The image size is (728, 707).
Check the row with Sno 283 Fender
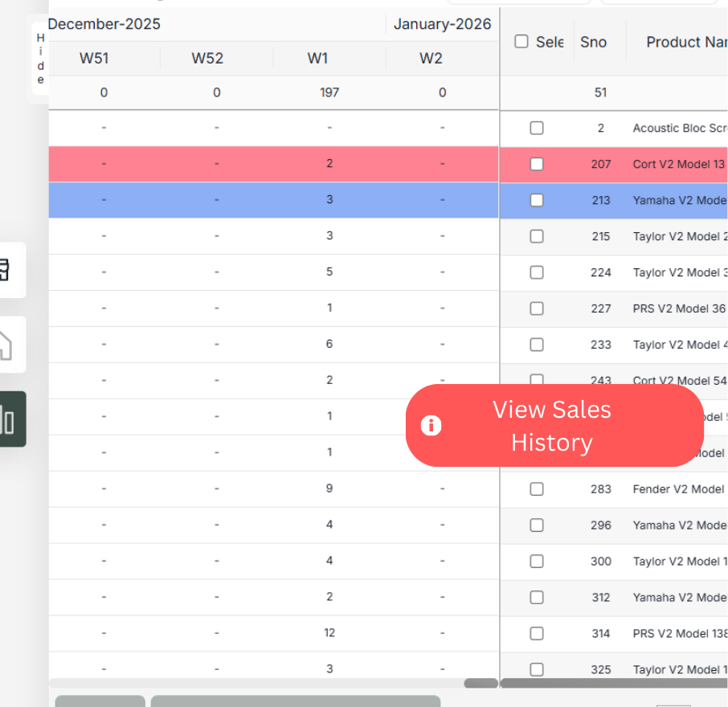[x=537, y=489]
